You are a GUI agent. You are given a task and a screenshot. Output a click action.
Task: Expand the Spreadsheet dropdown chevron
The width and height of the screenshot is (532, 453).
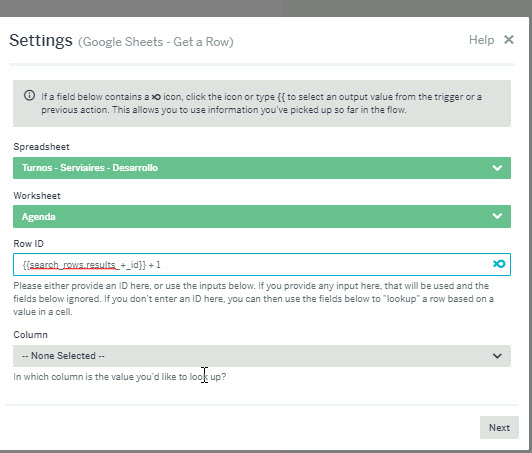tap(497, 168)
